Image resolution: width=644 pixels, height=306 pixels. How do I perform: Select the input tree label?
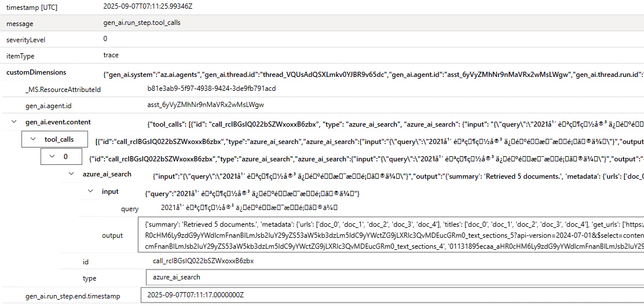(x=110, y=191)
